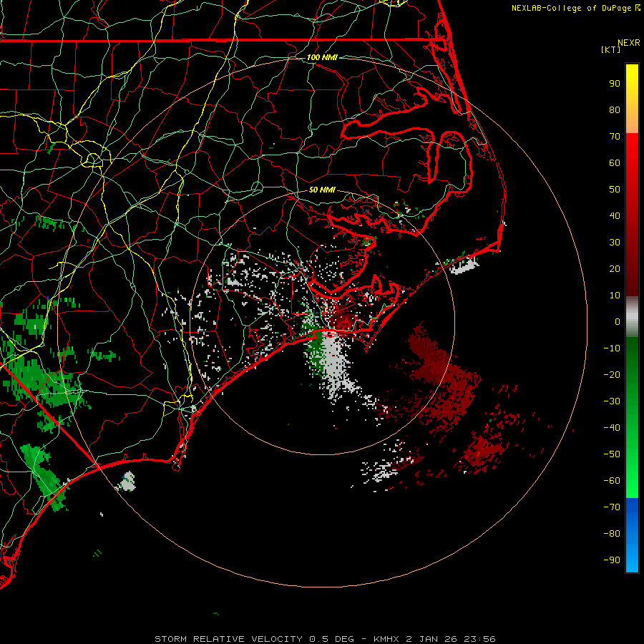
Task: Click the -10 label on the velocity scale
Action: tap(612, 348)
